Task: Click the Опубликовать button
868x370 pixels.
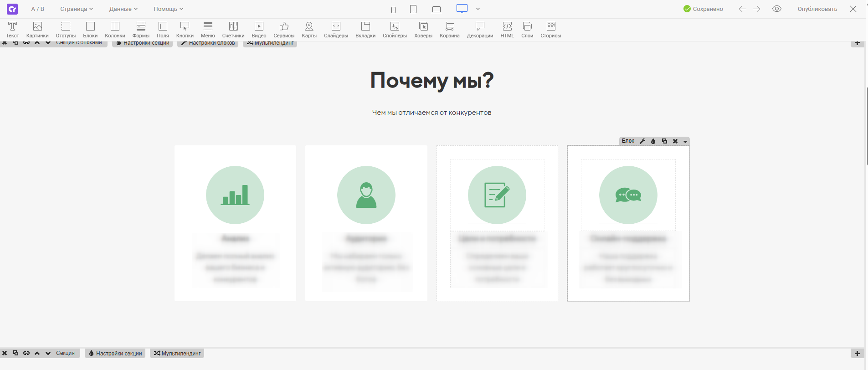Action: coord(817,9)
